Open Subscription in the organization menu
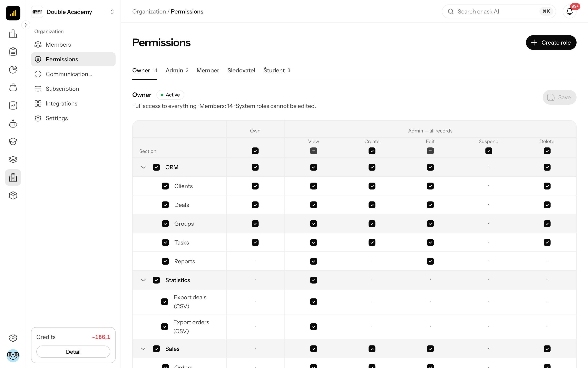Viewport: 588px width, 368px height. pos(73,89)
